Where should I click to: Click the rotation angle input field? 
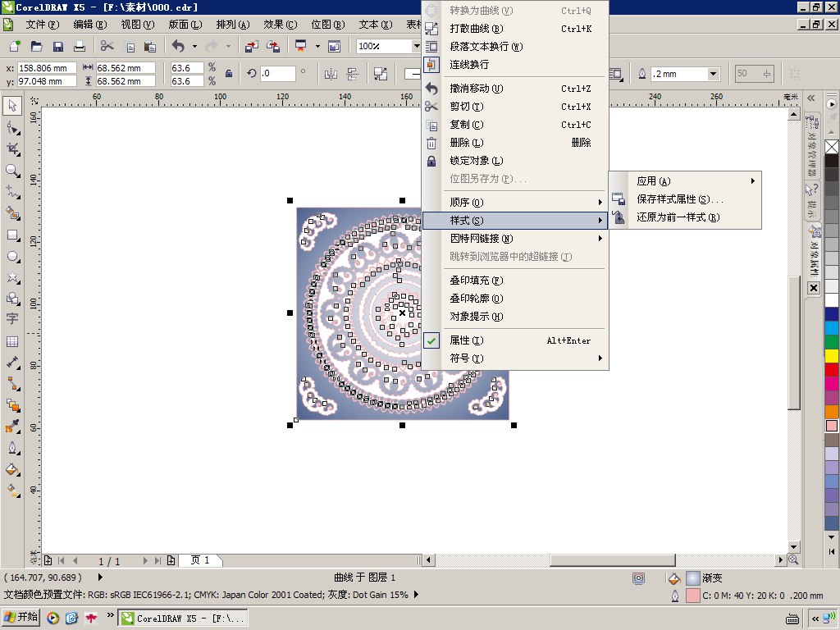click(277, 74)
